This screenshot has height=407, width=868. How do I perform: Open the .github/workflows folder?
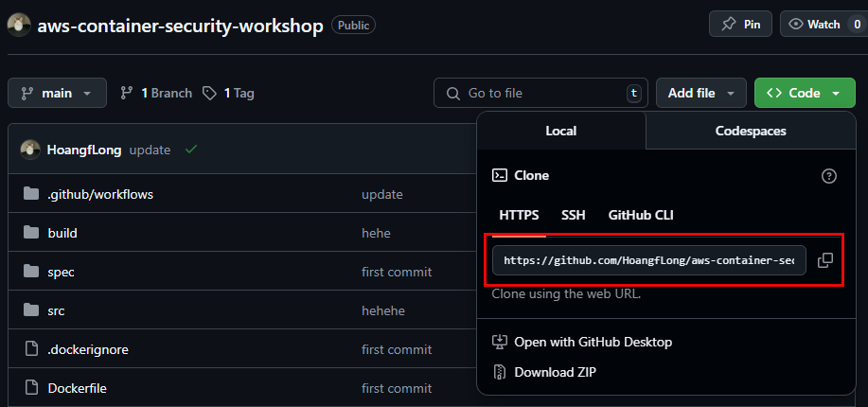[x=100, y=194]
